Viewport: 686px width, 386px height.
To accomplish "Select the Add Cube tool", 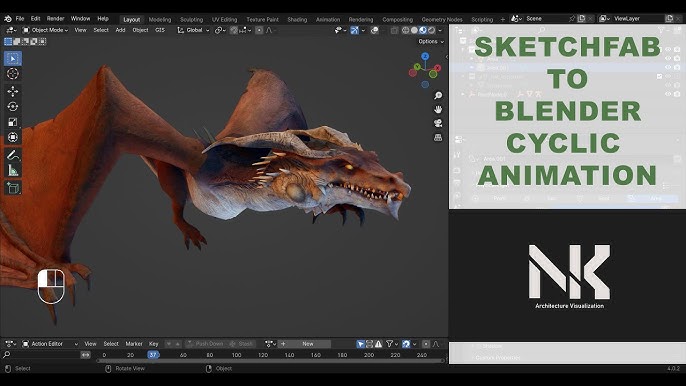I will [13, 188].
